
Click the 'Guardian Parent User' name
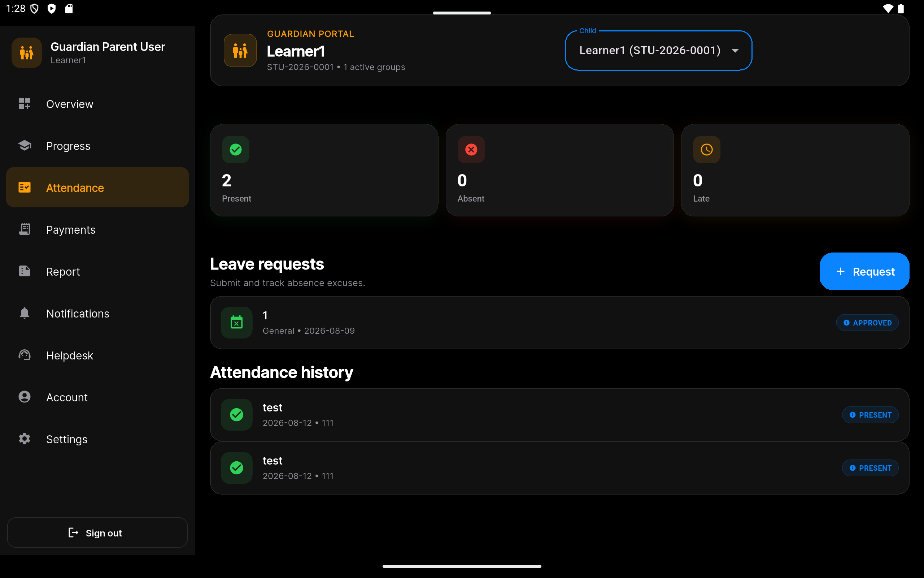(x=108, y=47)
